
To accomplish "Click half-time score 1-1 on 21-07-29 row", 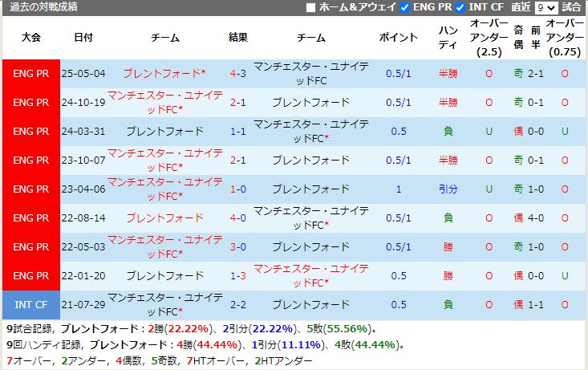I will pyautogui.click(x=536, y=305).
